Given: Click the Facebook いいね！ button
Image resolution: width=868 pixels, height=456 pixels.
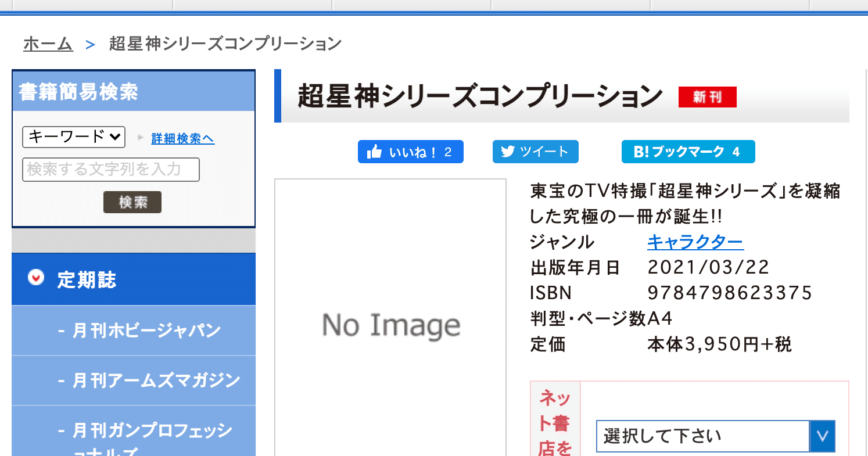Looking at the screenshot, I should tap(411, 152).
